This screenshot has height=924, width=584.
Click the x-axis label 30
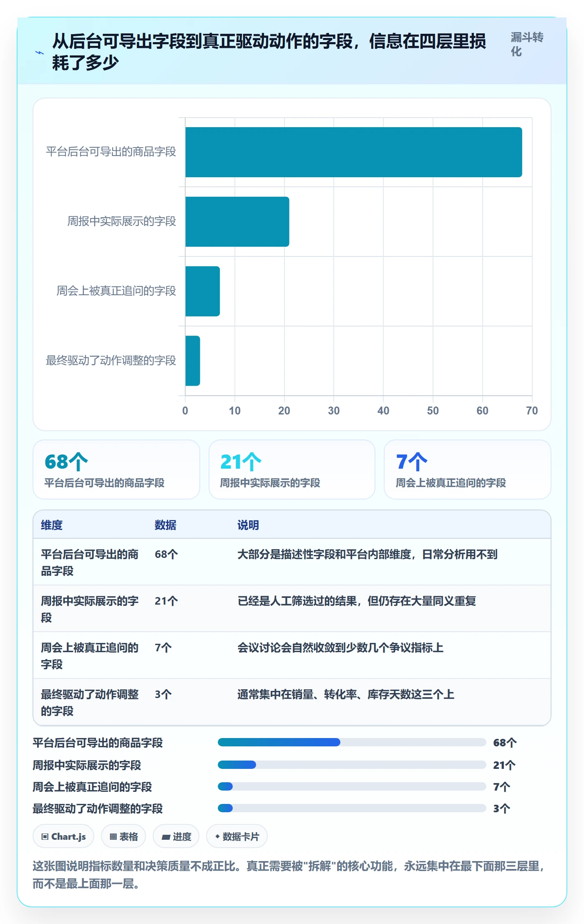[334, 411]
